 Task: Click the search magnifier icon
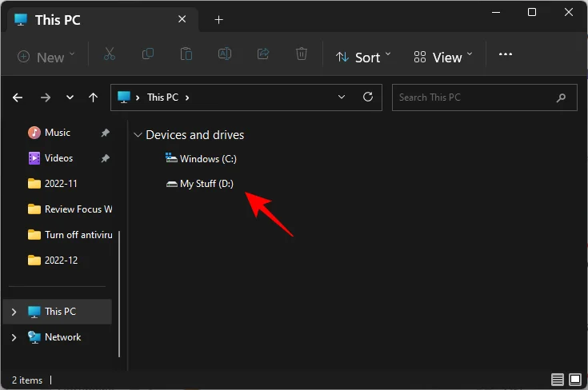click(561, 97)
